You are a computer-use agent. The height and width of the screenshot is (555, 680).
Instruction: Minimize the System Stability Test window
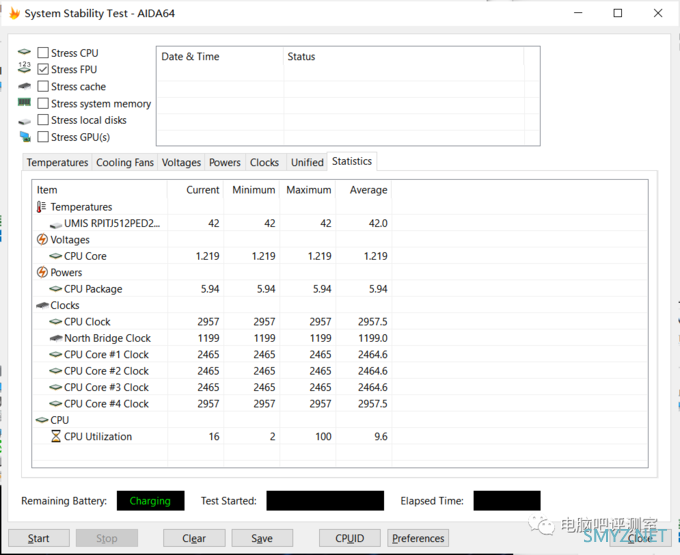(578, 13)
